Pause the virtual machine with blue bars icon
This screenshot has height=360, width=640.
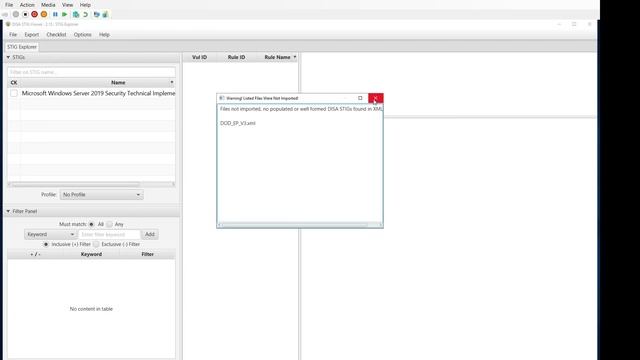point(55,14)
